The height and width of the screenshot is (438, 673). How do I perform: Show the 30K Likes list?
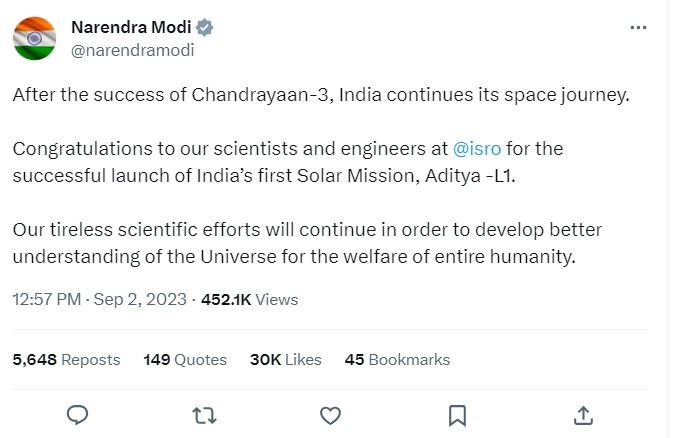(x=286, y=359)
